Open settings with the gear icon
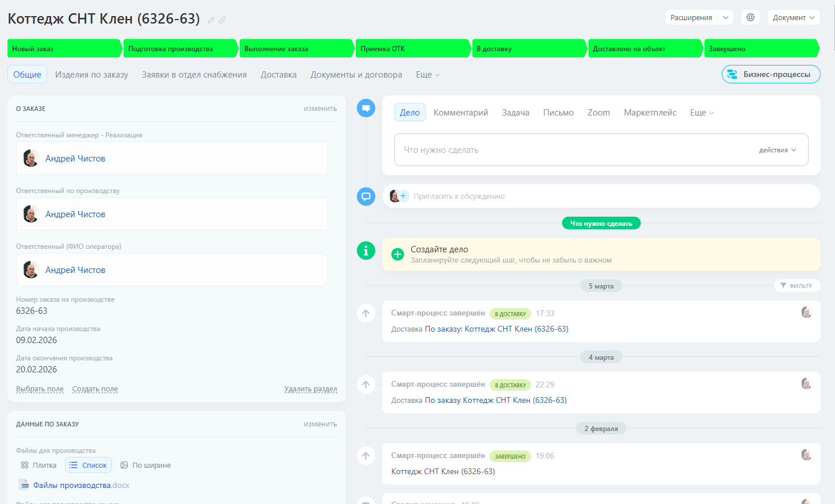 point(751,17)
